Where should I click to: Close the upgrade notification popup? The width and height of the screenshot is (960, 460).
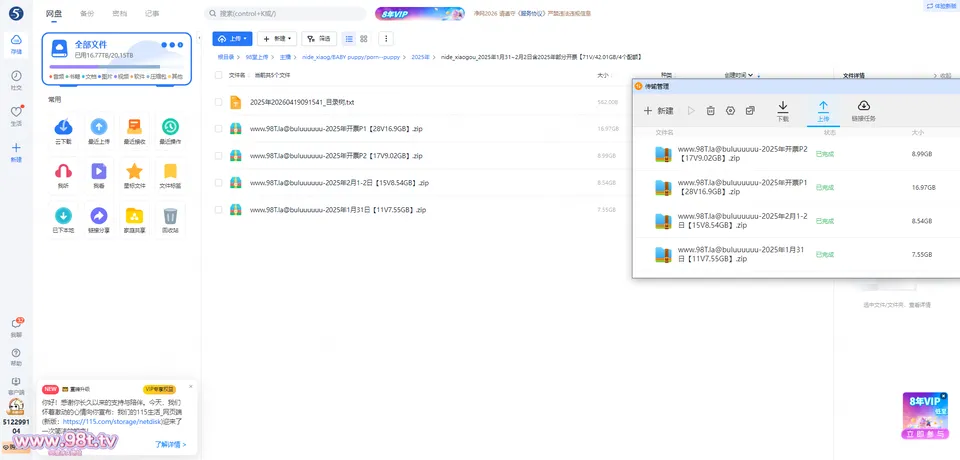190,386
